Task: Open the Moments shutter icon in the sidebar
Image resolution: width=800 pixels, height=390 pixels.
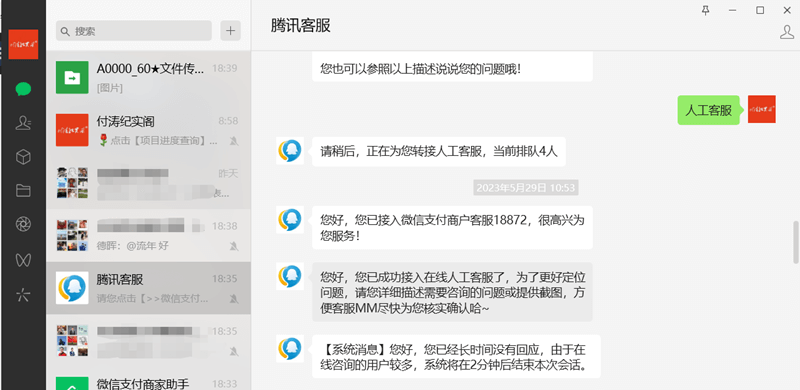Action: [x=23, y=224]
